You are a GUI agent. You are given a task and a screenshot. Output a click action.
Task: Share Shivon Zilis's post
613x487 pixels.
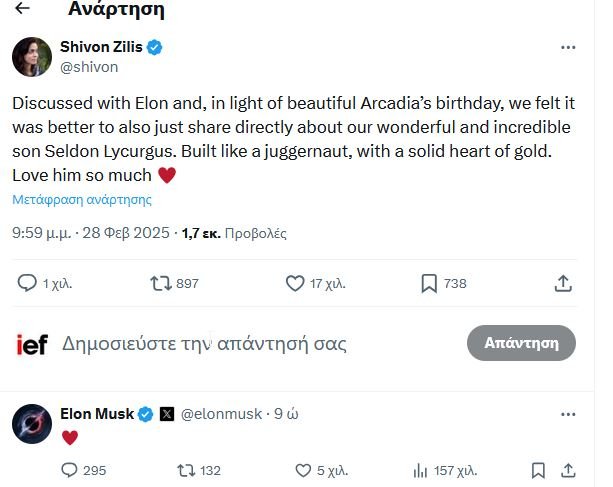coord(563,284)
